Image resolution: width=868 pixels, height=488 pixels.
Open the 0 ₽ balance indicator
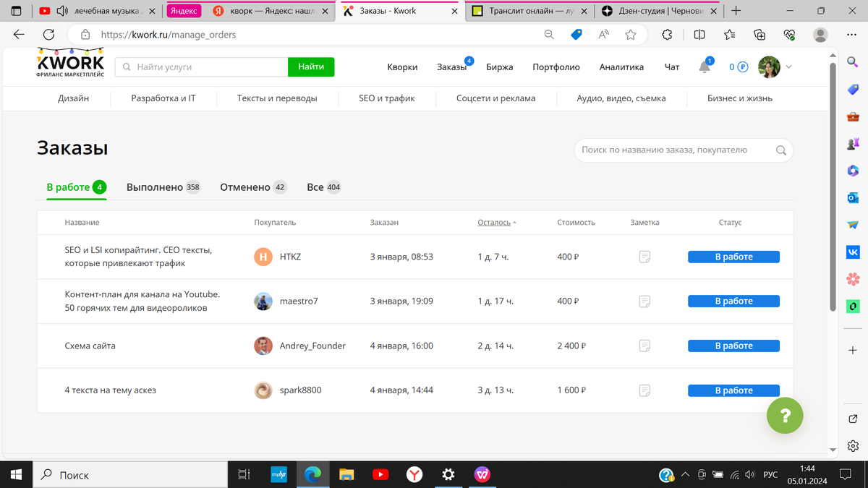click(738, 67)
